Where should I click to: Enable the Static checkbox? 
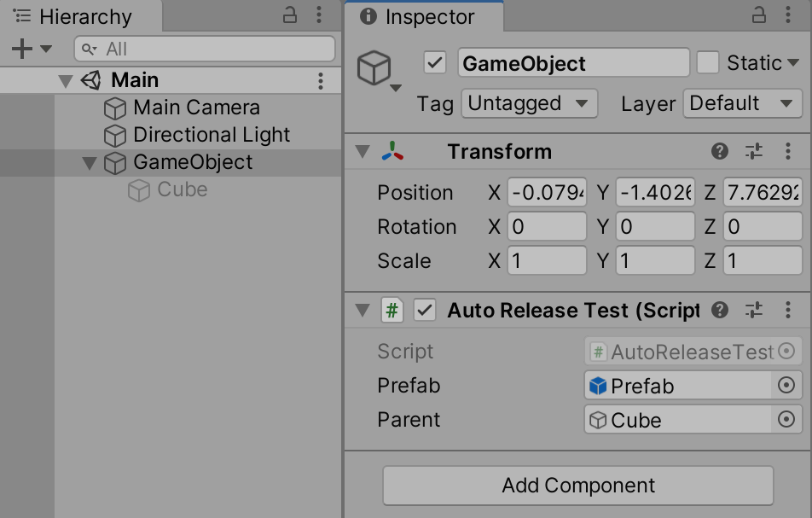708,62
